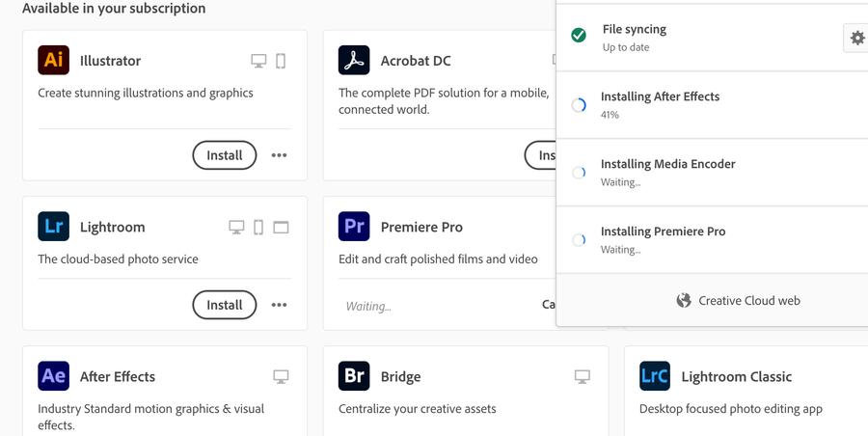Click the After Effects app icon
Screen dimensions: 868x436
point(54,376)
